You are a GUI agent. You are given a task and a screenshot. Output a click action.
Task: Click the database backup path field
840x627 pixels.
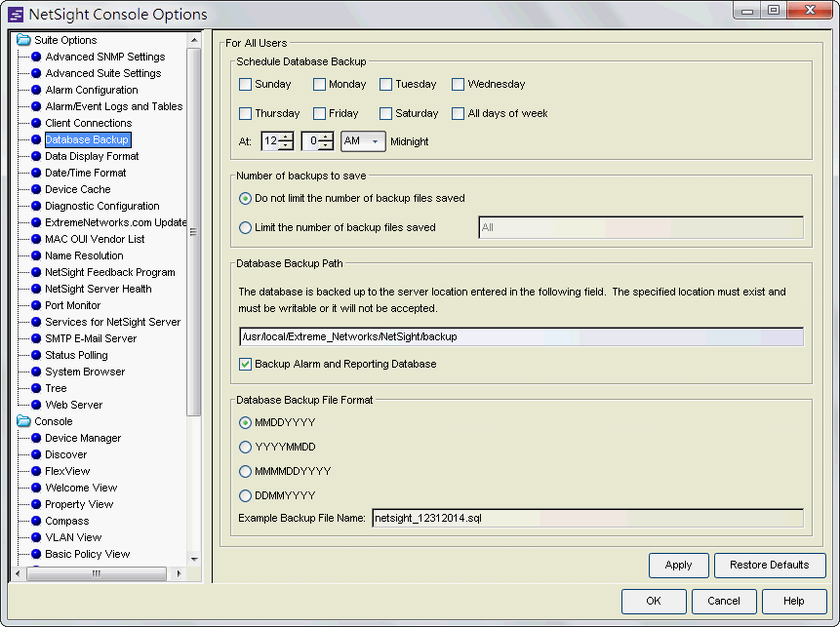[521, 336]
